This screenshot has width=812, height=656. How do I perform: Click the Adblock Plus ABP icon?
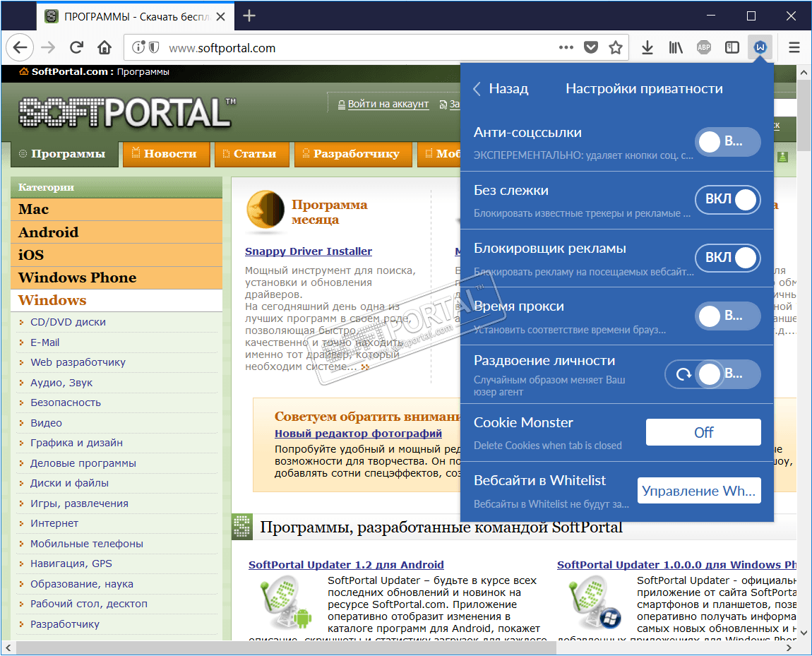[704, 47]
